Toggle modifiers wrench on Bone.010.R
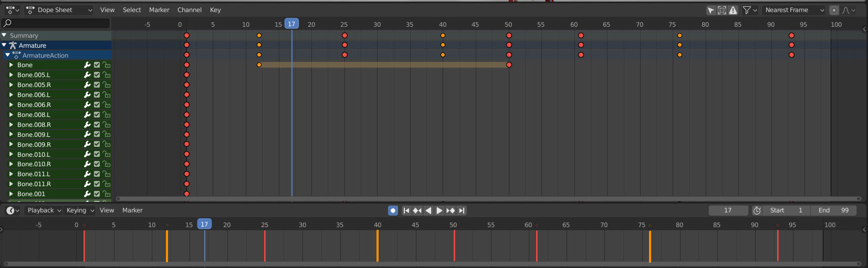The image size is (868, 268). (x=87, y=164)
